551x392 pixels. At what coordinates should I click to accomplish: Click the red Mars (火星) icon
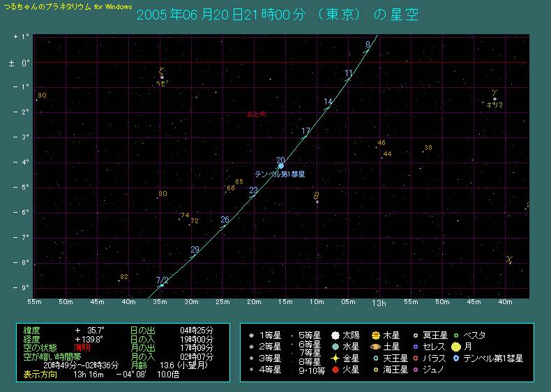tap(335, 369)
